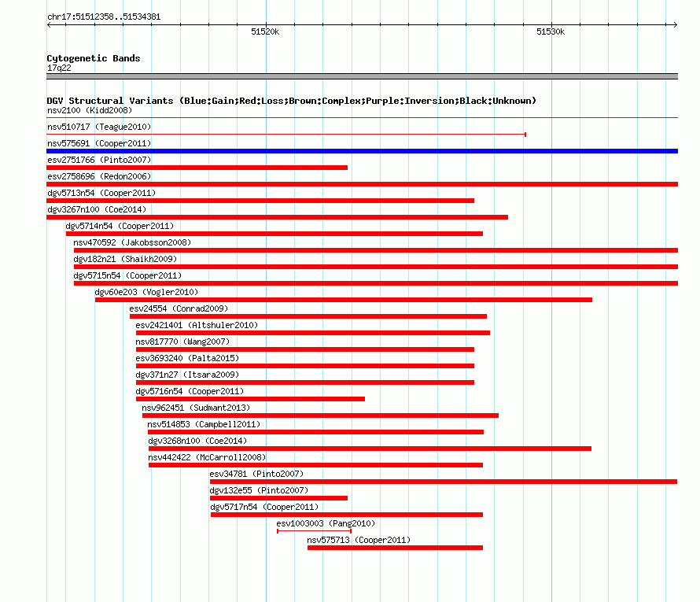Click esv34781 (Pinto2007) label
This screenshot has width=700, height=602.
(x=256, y=474)
